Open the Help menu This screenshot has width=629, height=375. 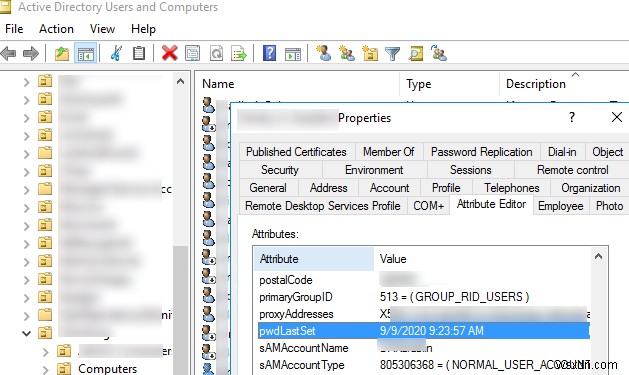[143, 29]
